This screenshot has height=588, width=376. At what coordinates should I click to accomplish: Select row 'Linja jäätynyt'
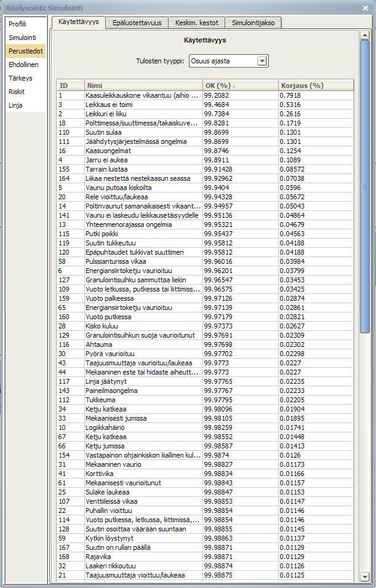[206, 381]
